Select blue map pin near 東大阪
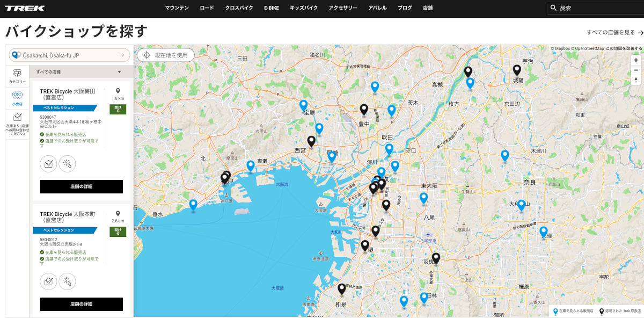The height and width of the screenshot is (318, 644). click(423, 198)
